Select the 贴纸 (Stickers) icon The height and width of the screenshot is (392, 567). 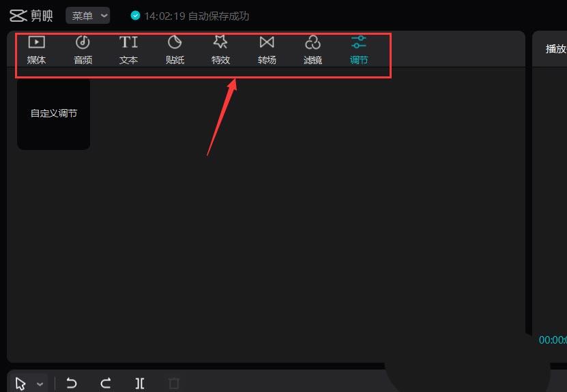[x=175, y=50]
